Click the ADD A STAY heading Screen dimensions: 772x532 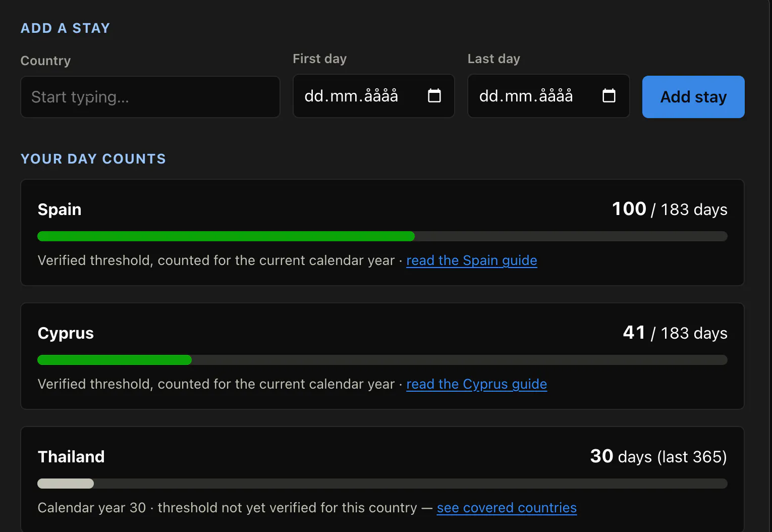pyautogui.click(x=65, y=28)
